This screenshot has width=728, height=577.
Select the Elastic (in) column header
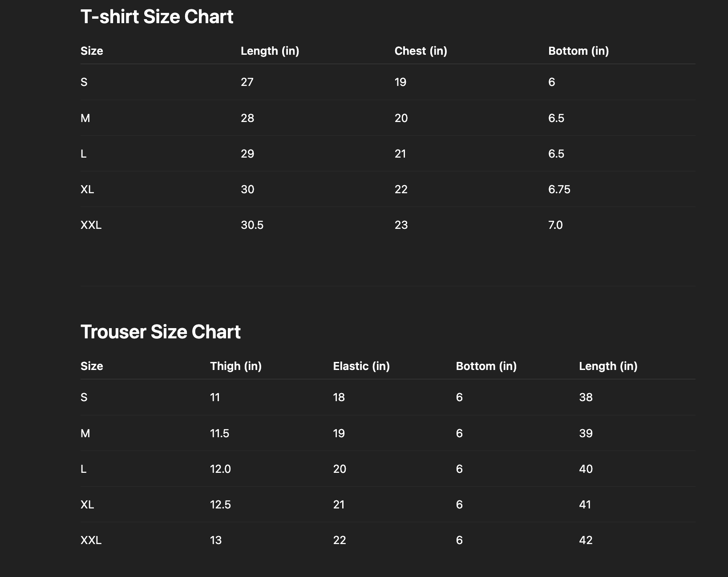pos(361,366)
